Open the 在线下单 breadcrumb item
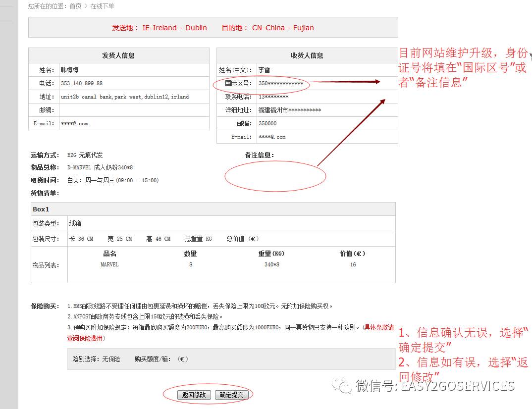The image size is (532, 409). (102, 6)
